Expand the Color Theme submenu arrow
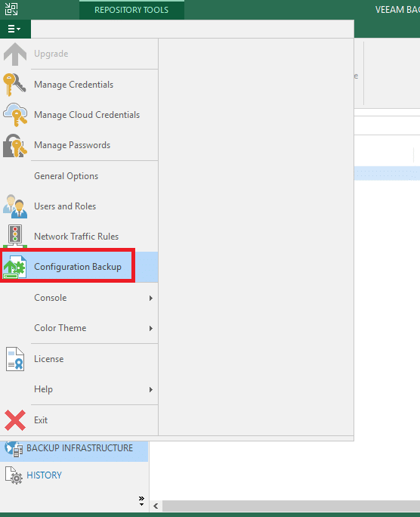420x517 pixels. coord(151,328)
